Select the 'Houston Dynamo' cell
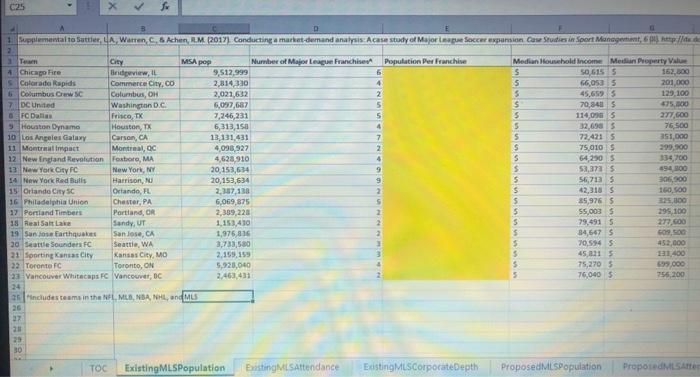The height and width of the screenshot is (377, 700). 65,127
